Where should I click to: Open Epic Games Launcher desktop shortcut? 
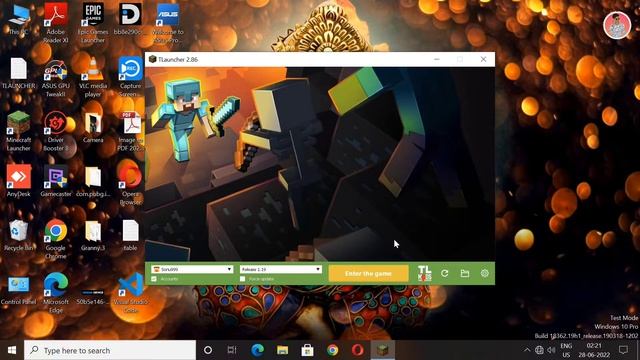click(x=93, y=23)
